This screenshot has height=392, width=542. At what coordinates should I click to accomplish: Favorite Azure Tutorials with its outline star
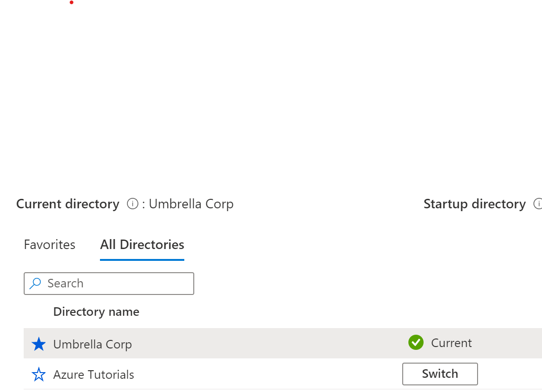(38, 374)
